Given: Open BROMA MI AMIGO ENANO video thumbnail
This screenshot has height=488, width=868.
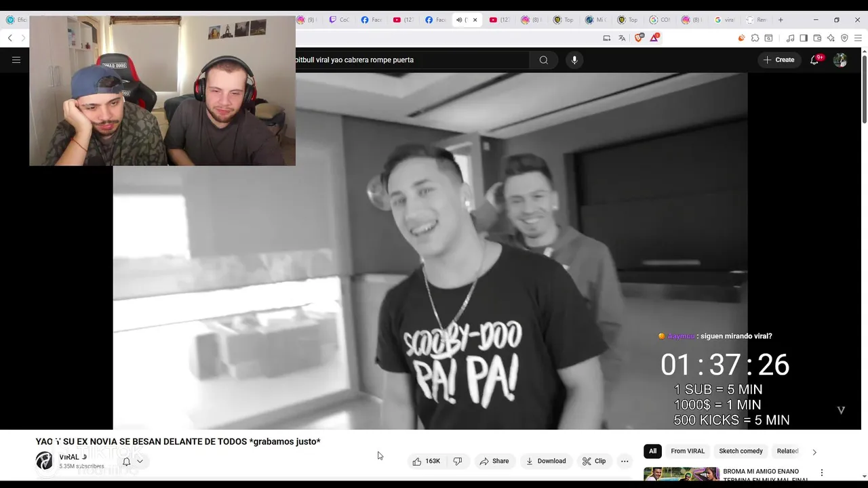Looking at the screenshot, I should pyautogui.click(x=682, y=474).
